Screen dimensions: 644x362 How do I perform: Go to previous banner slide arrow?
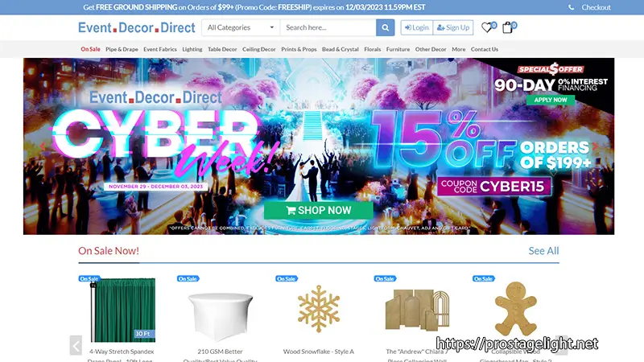click(x=43, y=146)
